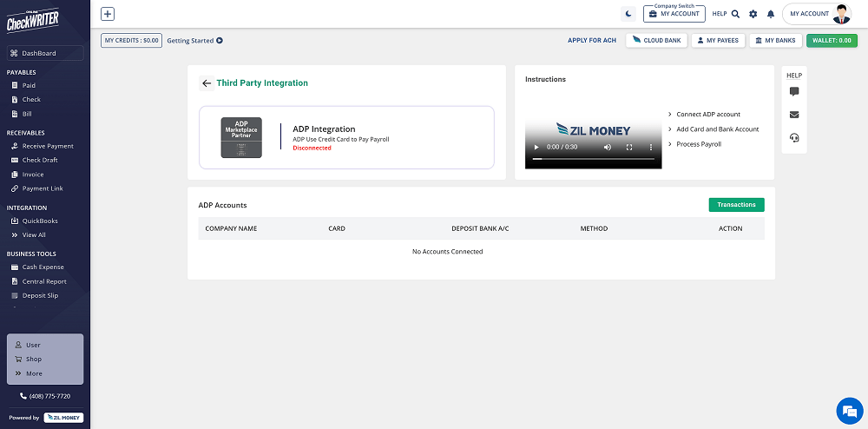Click COMPANY NAME column header
The width and height of the screenshot is (868, 429).
231,228
